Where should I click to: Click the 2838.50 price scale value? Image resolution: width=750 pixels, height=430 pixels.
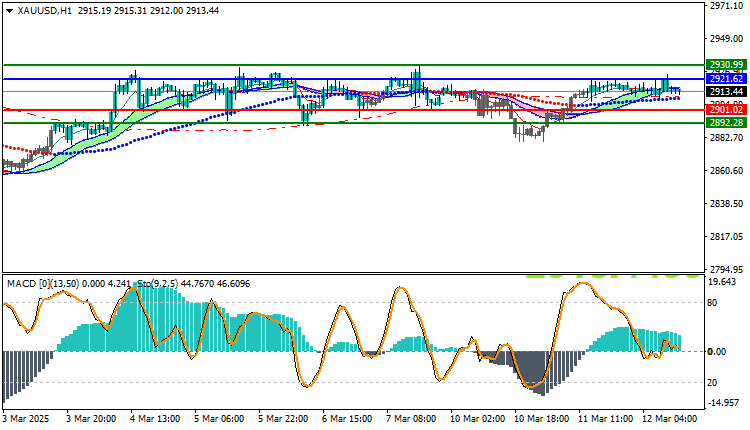coord(727,204)
